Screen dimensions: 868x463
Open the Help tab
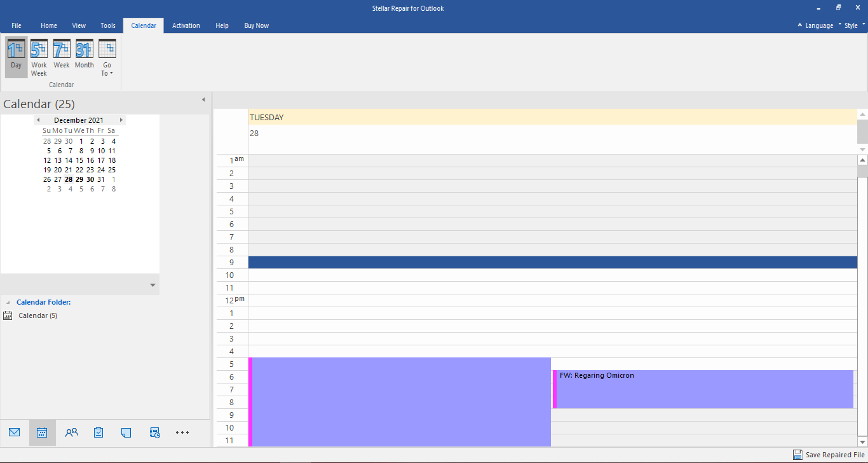222,25
